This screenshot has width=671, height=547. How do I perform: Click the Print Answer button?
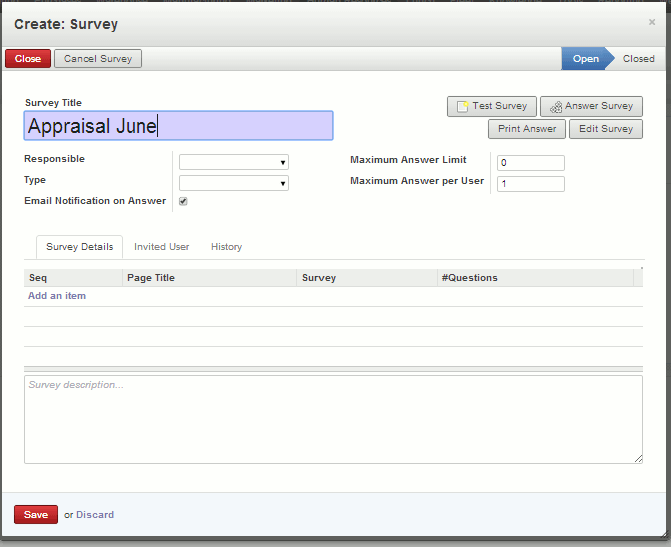(x=527, y=129)
